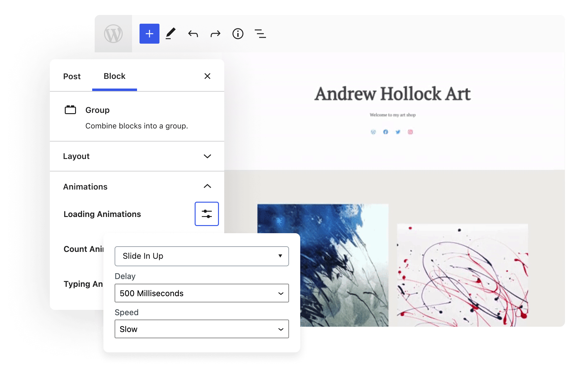Open the document overview list view

coord(260,33)
